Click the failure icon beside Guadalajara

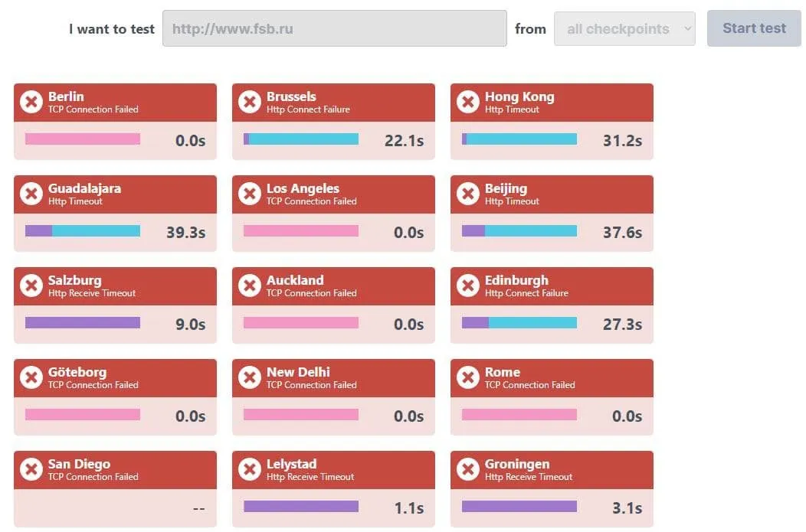31,194
